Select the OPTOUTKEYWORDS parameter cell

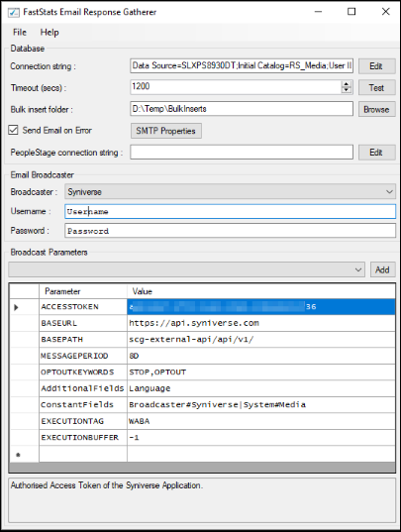(83, 372)
